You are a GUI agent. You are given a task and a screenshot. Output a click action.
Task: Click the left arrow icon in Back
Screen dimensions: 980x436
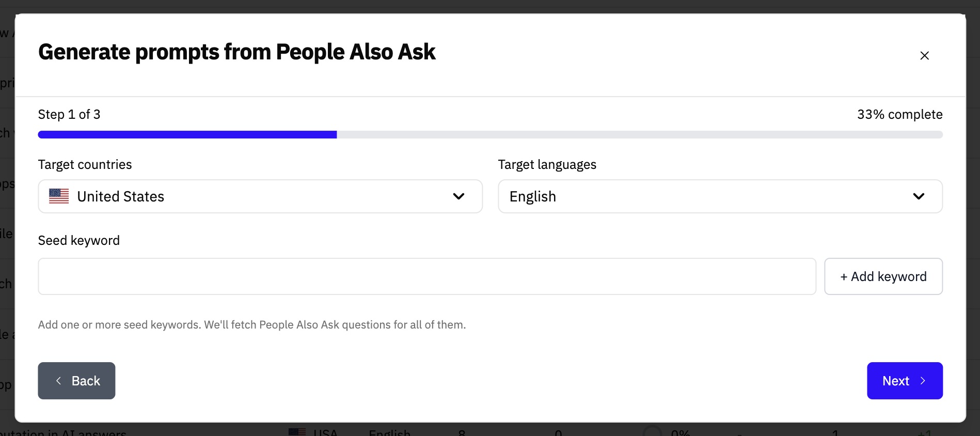point(59,381)
